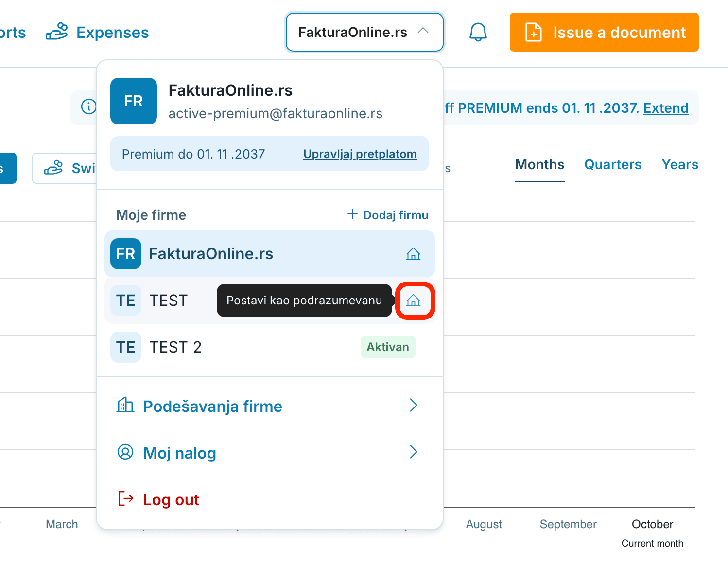Switch the chart to the Quarters tab
Image resolution: width=728 pixels, height=566 pixels.
tap(613, 165)
